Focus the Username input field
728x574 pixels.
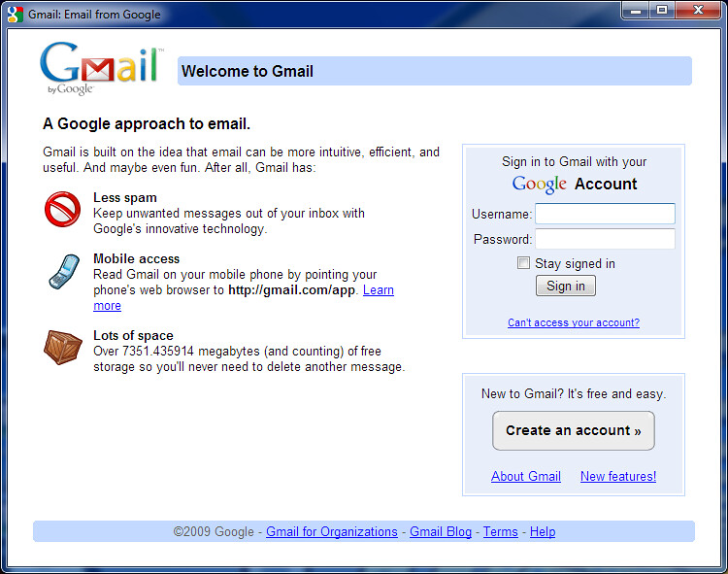coord(605,214)
